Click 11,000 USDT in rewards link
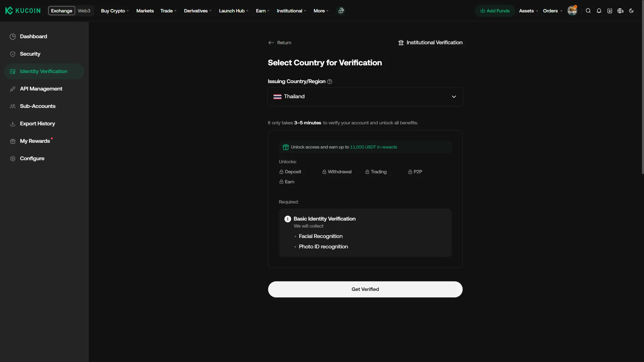Image resolution: width=644 pixels, height=362 pixels. [373, 147]
